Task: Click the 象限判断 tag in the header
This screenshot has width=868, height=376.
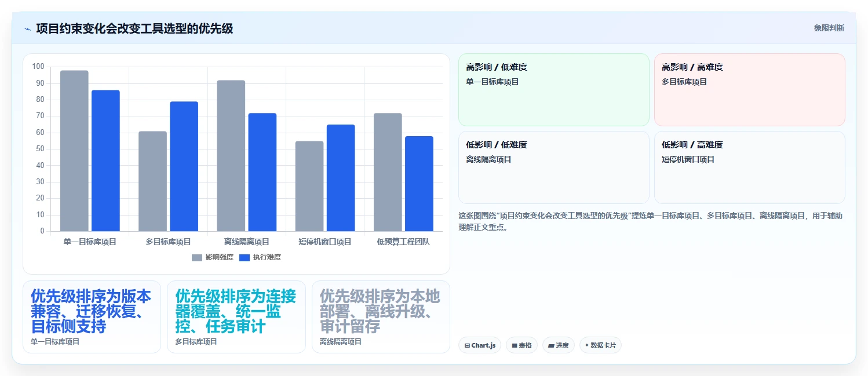Action: (x=829, y=28)
